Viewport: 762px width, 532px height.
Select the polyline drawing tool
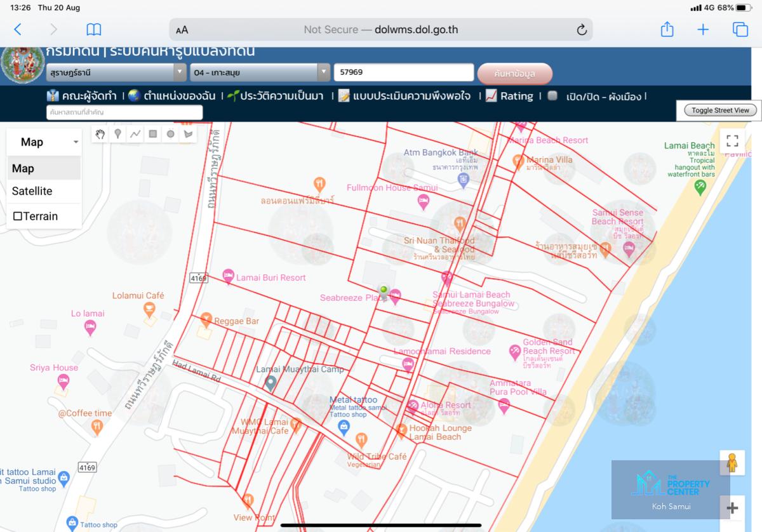135,133
